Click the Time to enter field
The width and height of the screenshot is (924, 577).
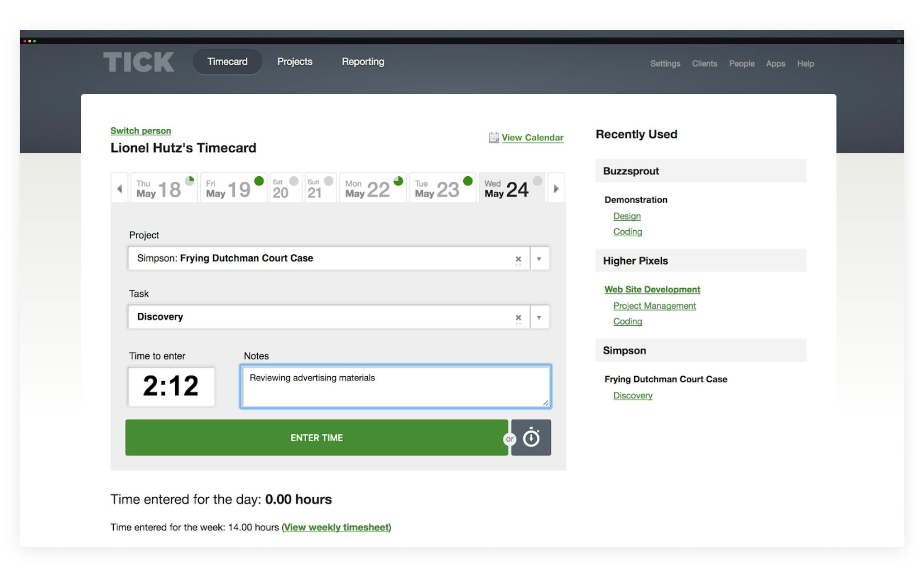pyautogui.click(x=171, y=386)
